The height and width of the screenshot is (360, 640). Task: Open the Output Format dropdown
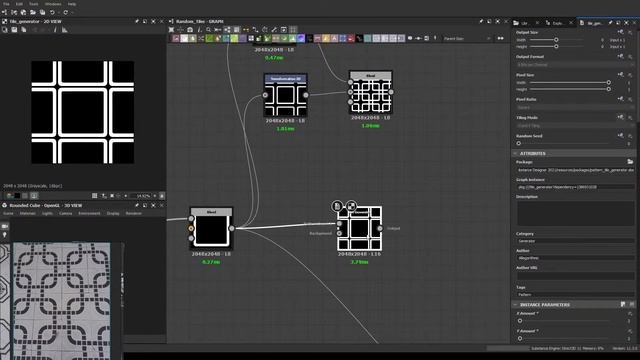[576, 65]
